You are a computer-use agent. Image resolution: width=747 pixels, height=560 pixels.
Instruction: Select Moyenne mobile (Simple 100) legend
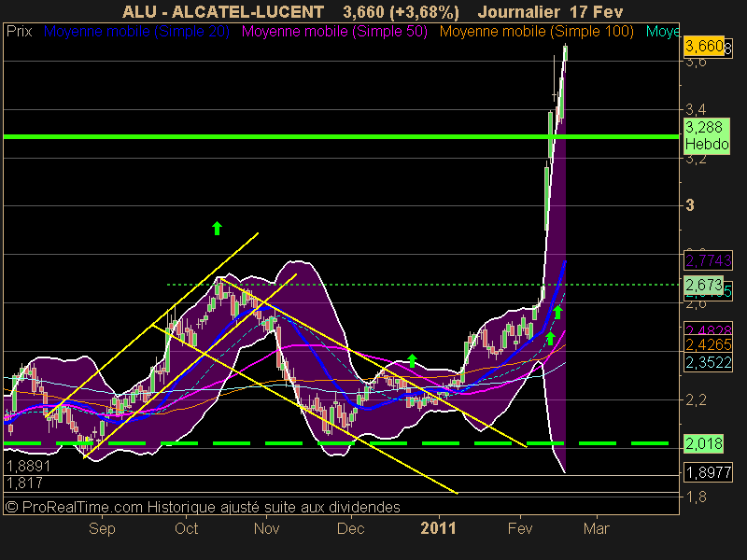[536, 32]
